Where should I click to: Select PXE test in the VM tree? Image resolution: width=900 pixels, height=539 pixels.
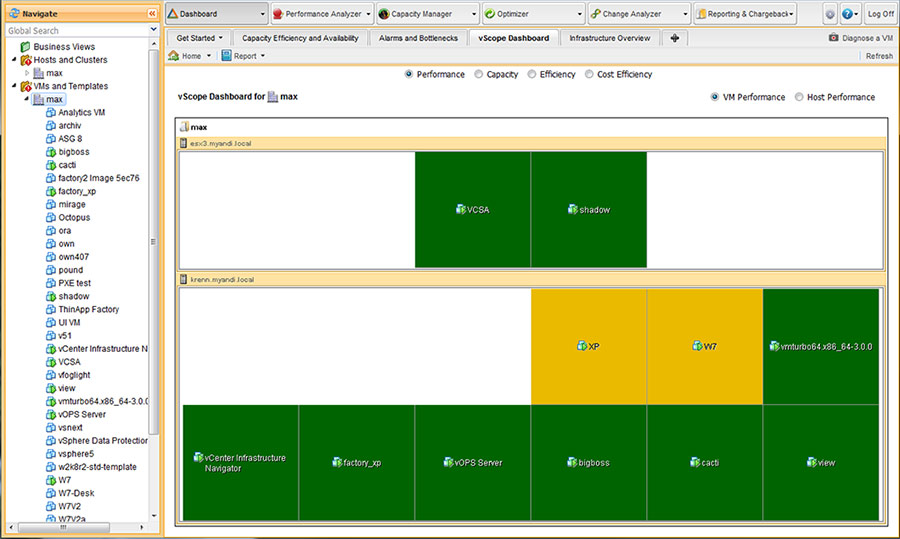(75, 283)
